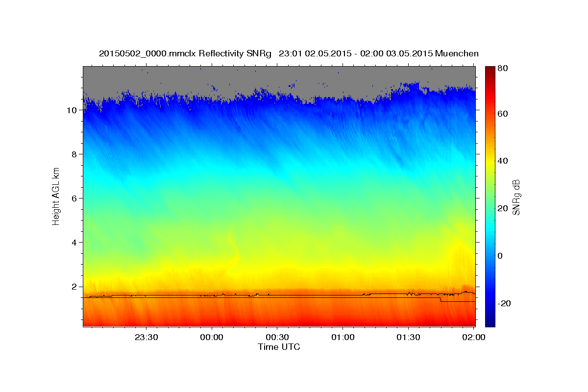Viewport: 588px width, 392px height.
Task: Click the colorbar value 40
Action: 503,161
